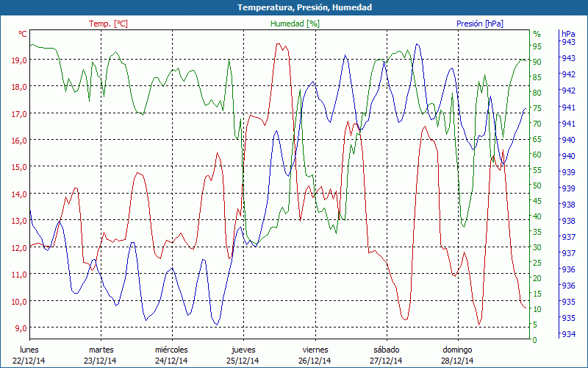Select the sábado 27/12/14 date marker
Screen dimensions: 588x368
coord(386,355)
